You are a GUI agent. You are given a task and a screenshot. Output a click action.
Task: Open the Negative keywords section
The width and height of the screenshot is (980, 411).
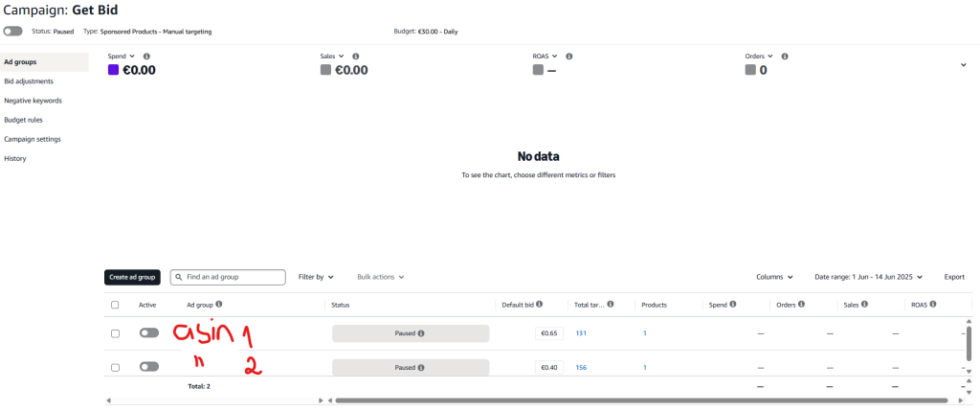pyautogui.click(x=33, y=101)
